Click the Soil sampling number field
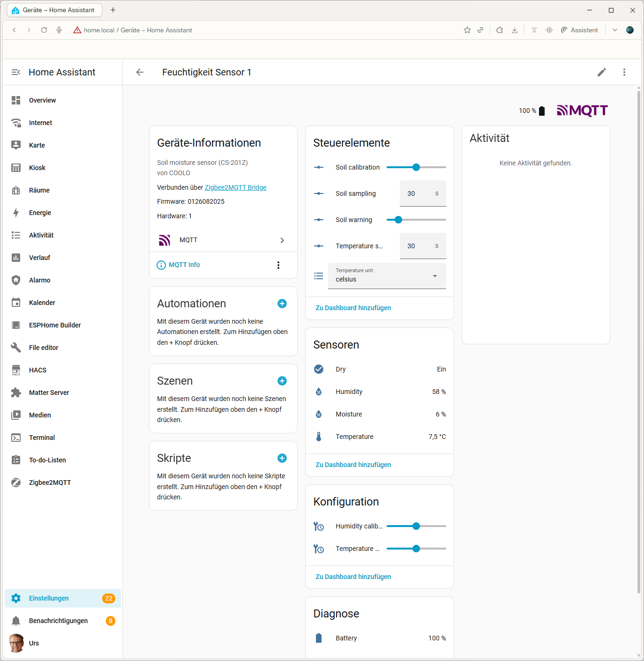Image resolution: width=644 pixels, height=661 pixels. pyautogui.click(x=417, y=193)
